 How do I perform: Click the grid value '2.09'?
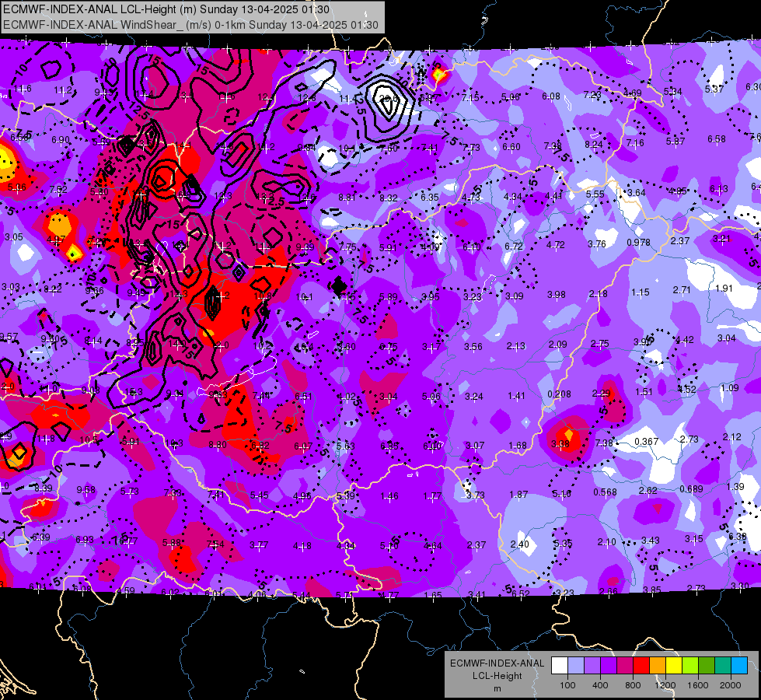[x=557, y=344]
